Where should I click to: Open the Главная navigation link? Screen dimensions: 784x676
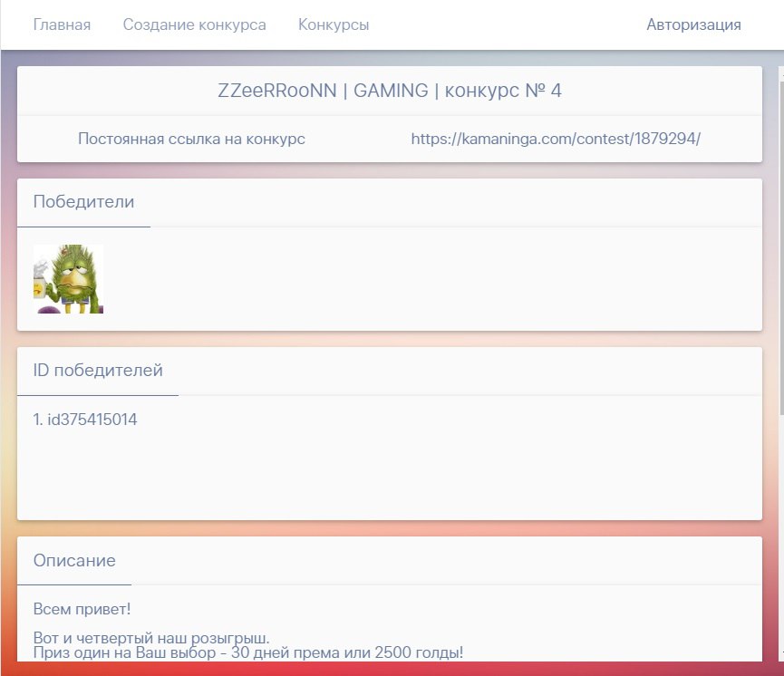pyautogui.click(x=62, y=24)
